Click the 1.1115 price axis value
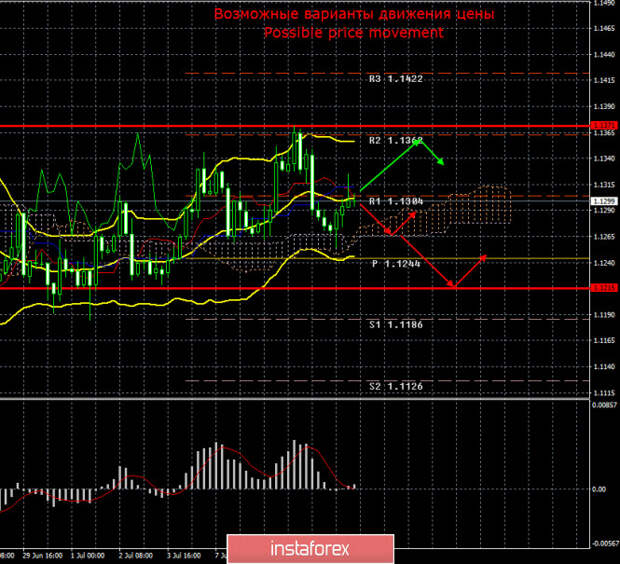The height and width of the screenshot is (564, 620). (x=604, y=393)
